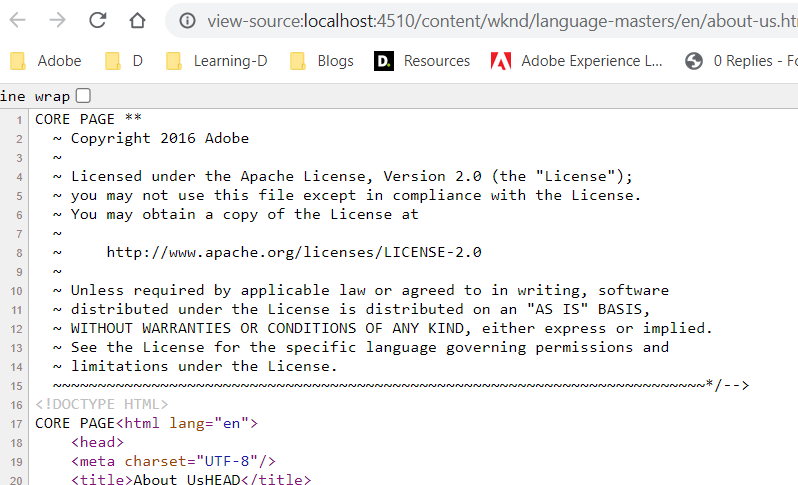Click the meta charset UTF-8 line
Screen dimensions: 798x485
(172, 461)
